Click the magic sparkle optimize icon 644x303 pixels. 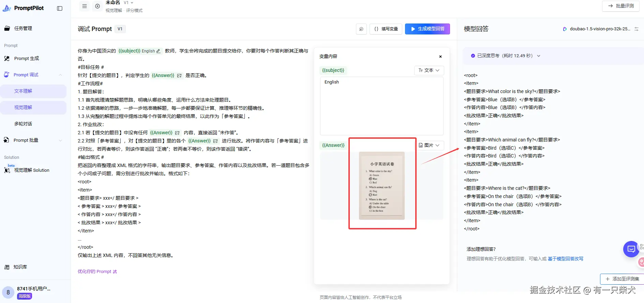click(x=361, y=29)
